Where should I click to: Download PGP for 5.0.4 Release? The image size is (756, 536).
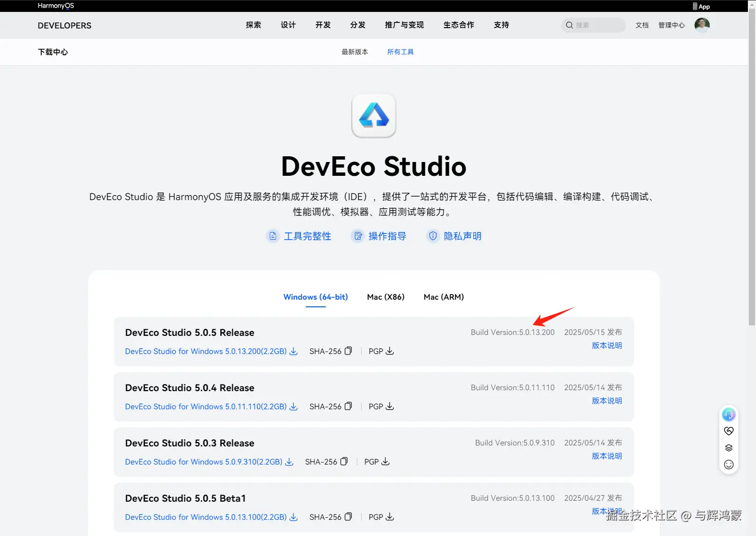(x=390, y=406)
